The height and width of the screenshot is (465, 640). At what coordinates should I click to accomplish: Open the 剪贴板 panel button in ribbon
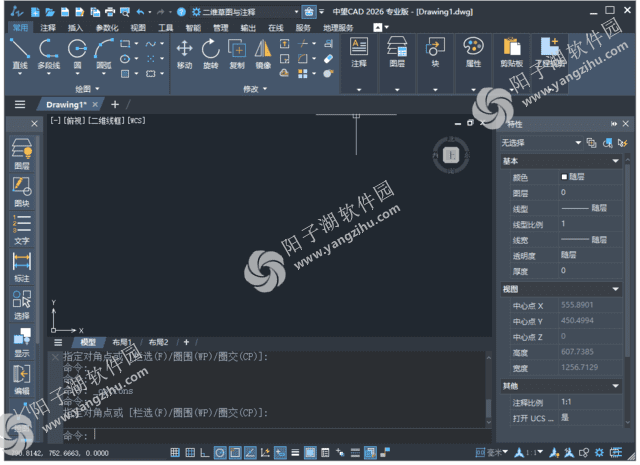point(512,64)
